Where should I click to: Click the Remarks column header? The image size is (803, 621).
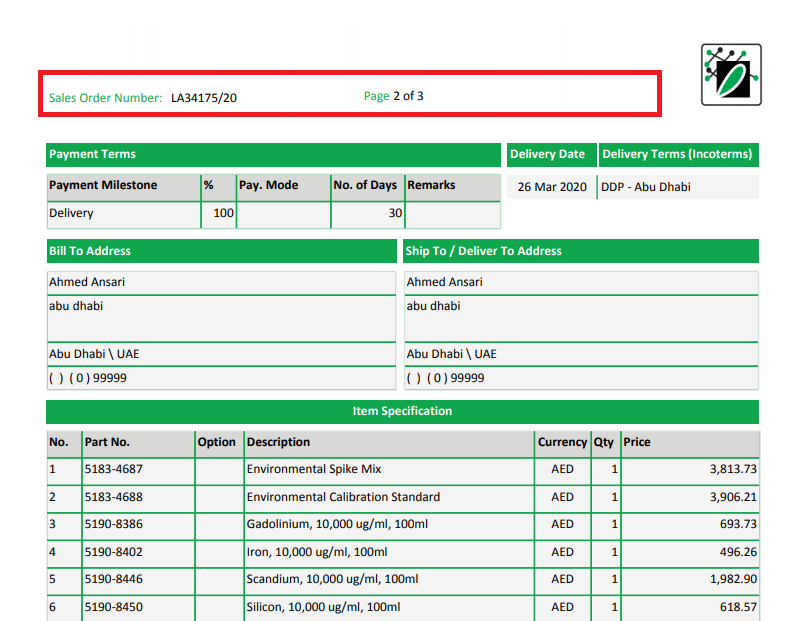coord(453,187)
